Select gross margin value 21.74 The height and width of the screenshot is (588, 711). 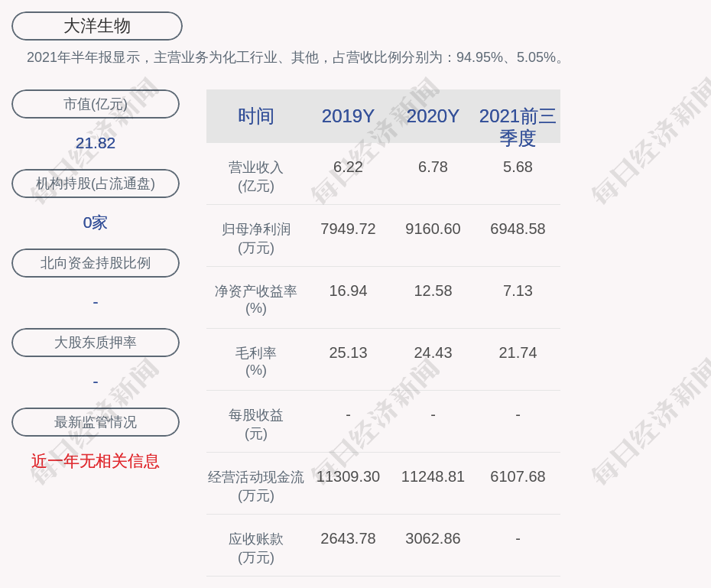[x=518, y=352]
